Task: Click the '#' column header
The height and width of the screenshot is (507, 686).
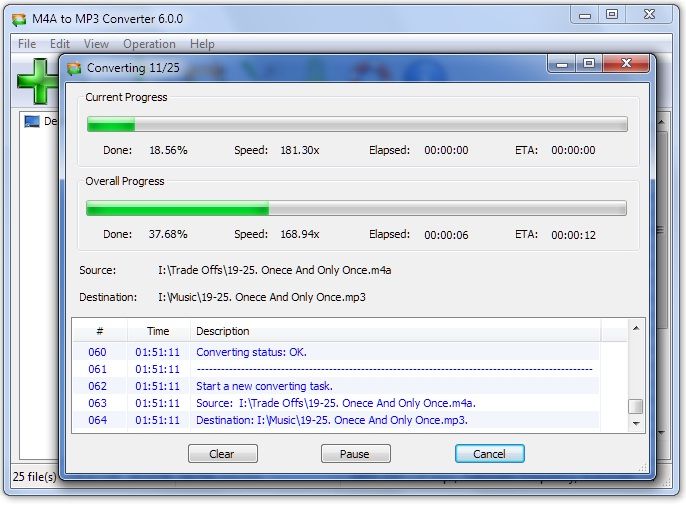Action: 100,331
